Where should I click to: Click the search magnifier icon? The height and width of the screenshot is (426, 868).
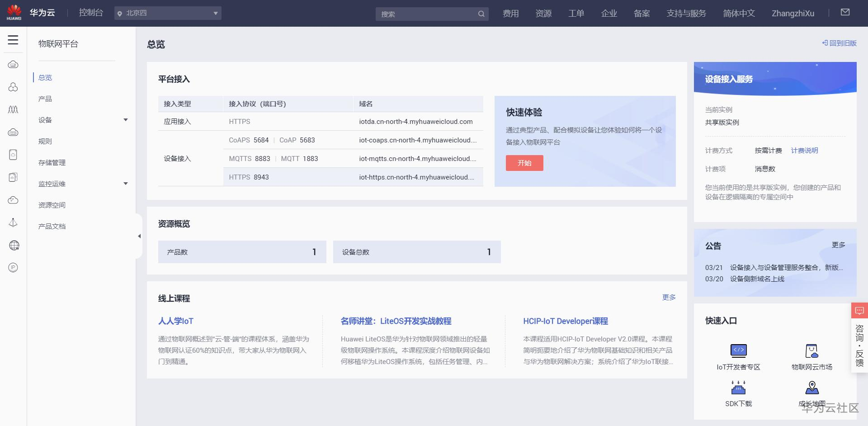tap(481, 14)
